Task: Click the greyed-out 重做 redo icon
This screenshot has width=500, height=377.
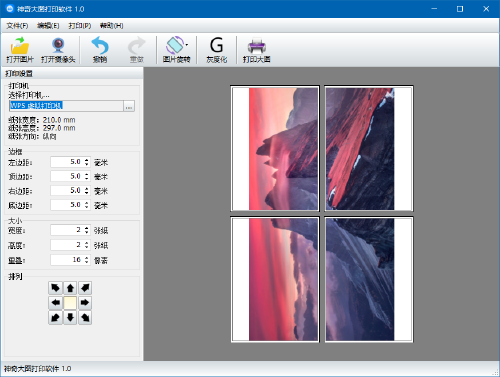Action: 136,50
